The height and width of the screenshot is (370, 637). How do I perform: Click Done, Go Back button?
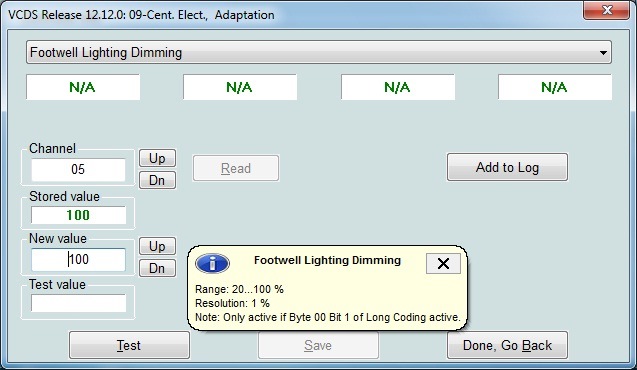tap(507, 345)
